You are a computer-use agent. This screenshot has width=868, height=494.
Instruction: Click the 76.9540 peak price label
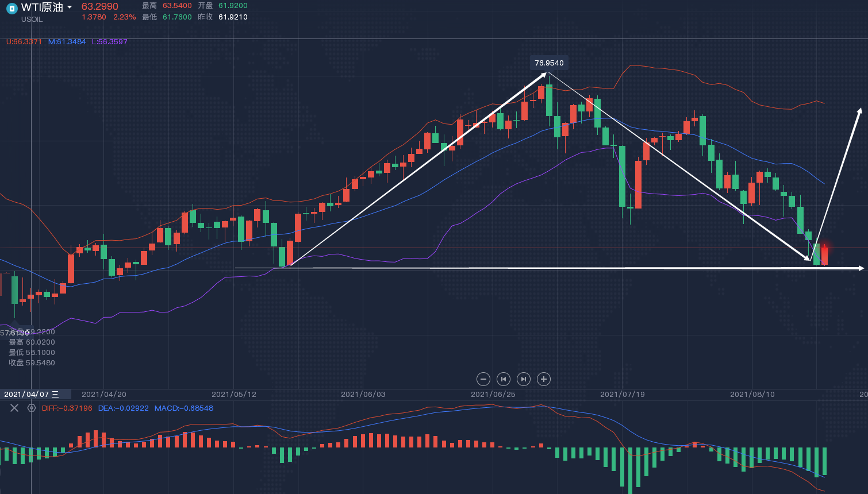(549, 63)
